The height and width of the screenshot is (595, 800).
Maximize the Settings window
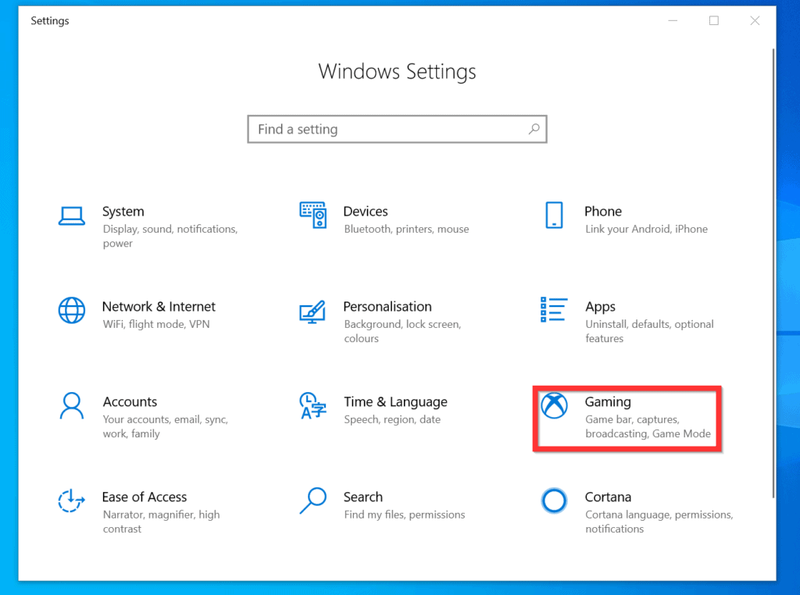(x=714, y=20)
